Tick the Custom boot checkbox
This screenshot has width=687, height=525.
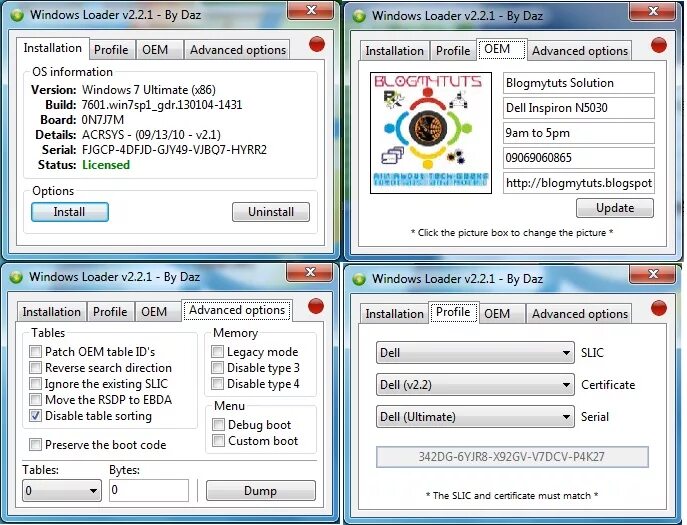click(218, 440)
